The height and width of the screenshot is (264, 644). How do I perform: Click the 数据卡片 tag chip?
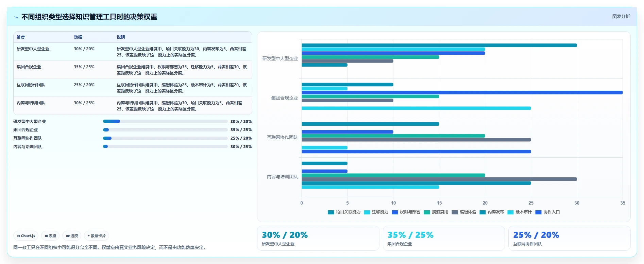tap(97, 236)
